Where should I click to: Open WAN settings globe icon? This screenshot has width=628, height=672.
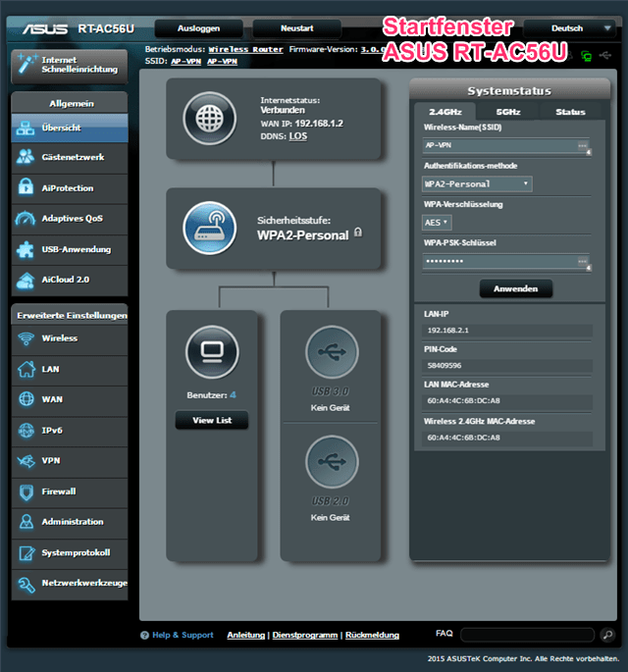26,399
